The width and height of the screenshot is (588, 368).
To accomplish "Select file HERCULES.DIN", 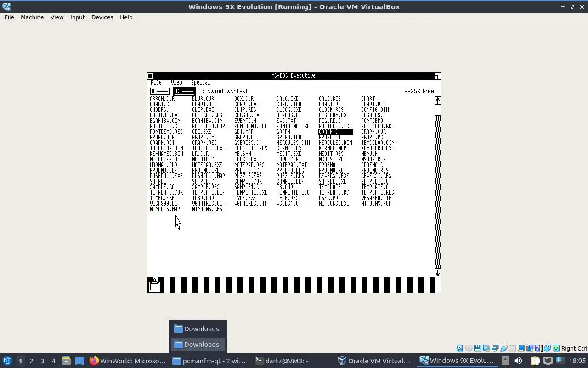I will (x=335, y=143).
